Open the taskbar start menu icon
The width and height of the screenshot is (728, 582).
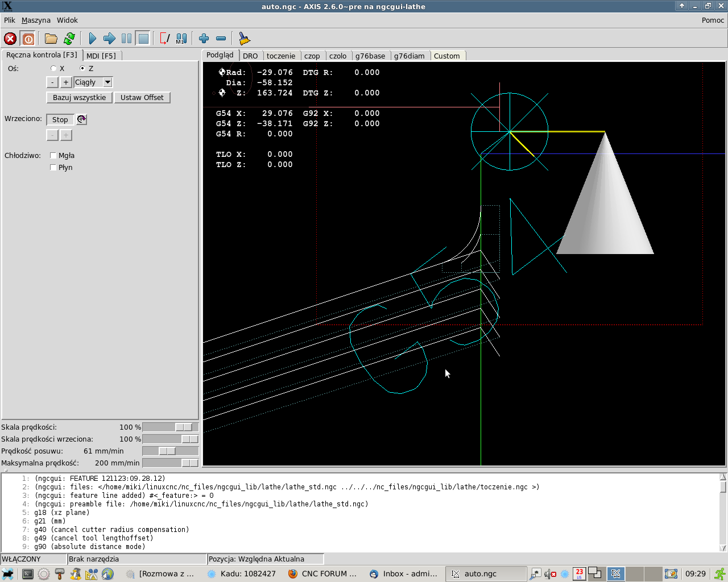(9, 574)
